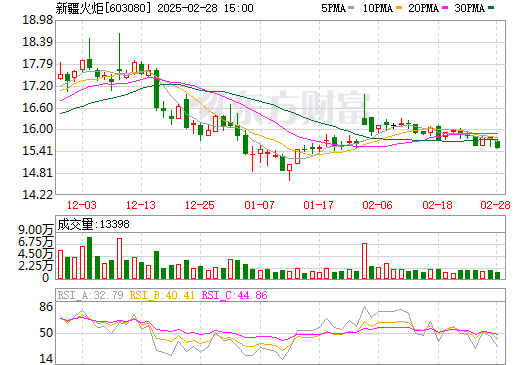Click date label 02-06
Screen dimensions: 520x365
378,205
